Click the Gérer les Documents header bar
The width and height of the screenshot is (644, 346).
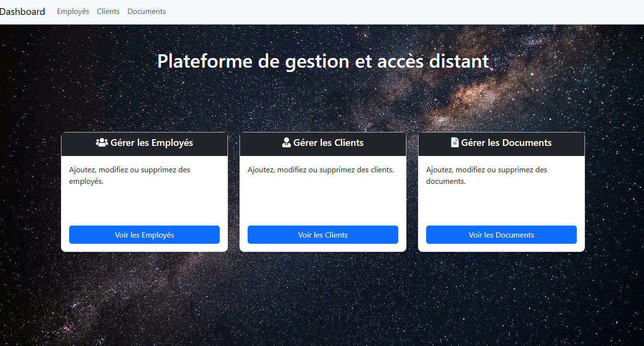click(x=501, y=143)
